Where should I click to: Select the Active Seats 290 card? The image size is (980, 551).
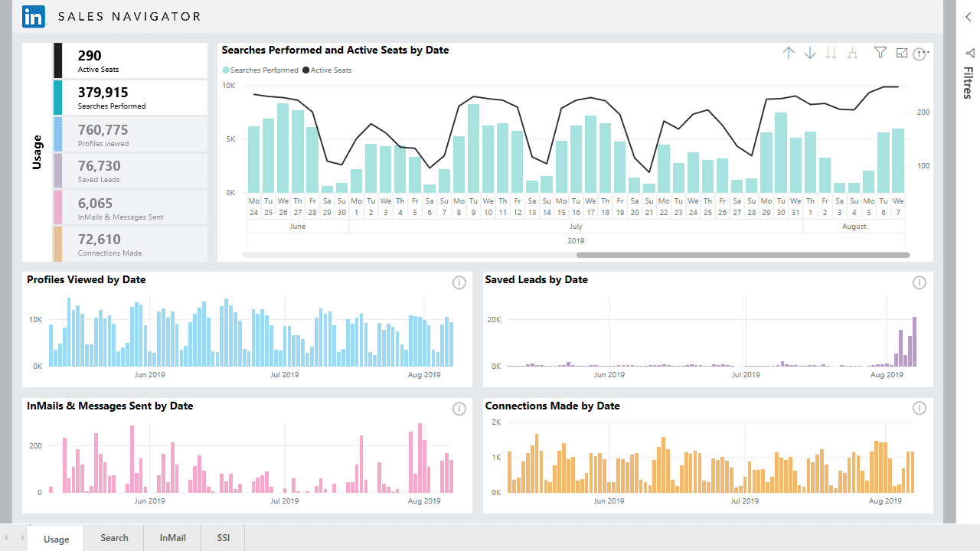tap(130, 60)
